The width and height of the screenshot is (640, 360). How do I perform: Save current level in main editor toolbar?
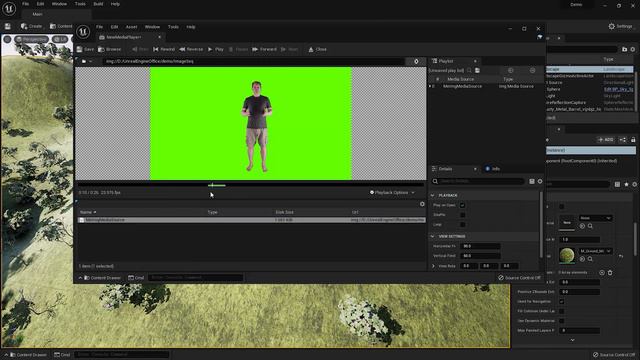click(8, 26)
